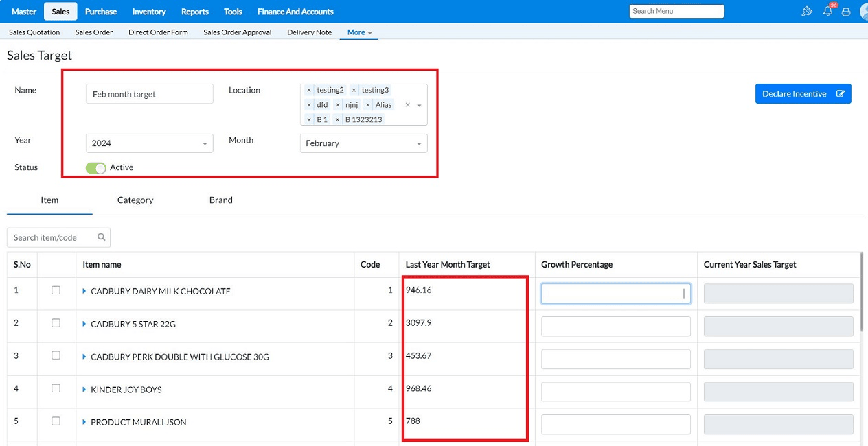The image size is (868, 446).
Task: Click Last Year Month Target column header
Action: click(448, 265)
